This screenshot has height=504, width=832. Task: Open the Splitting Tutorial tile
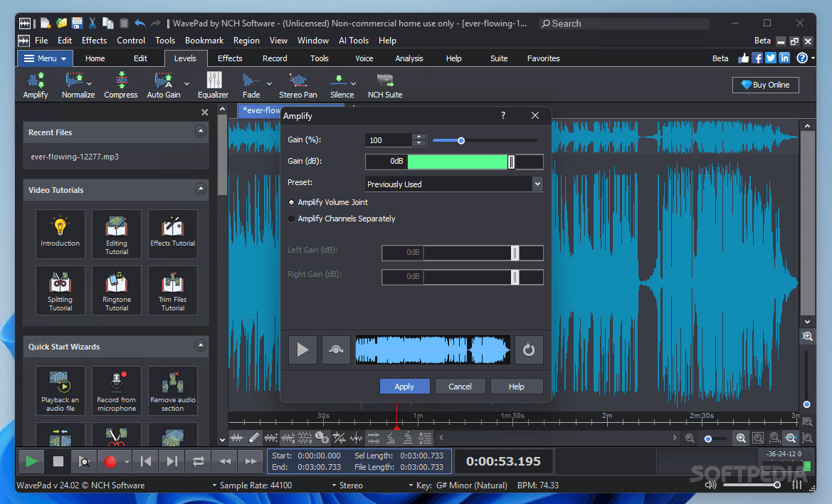(x=60, y=290)
